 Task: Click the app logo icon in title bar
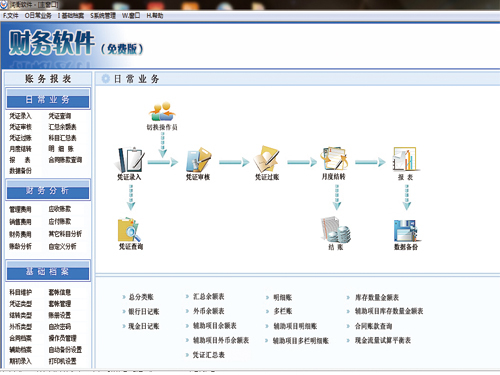click(x=4, y=4)
